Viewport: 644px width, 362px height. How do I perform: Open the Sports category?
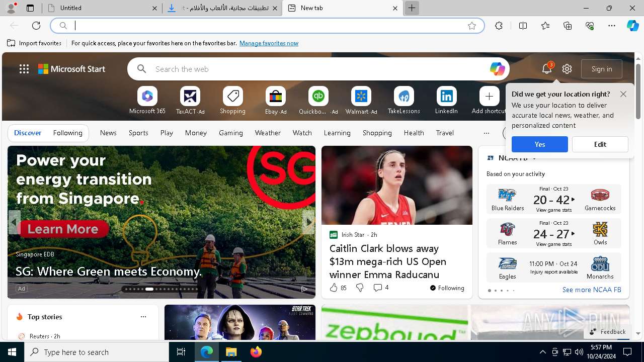click(x=138, y=133)
